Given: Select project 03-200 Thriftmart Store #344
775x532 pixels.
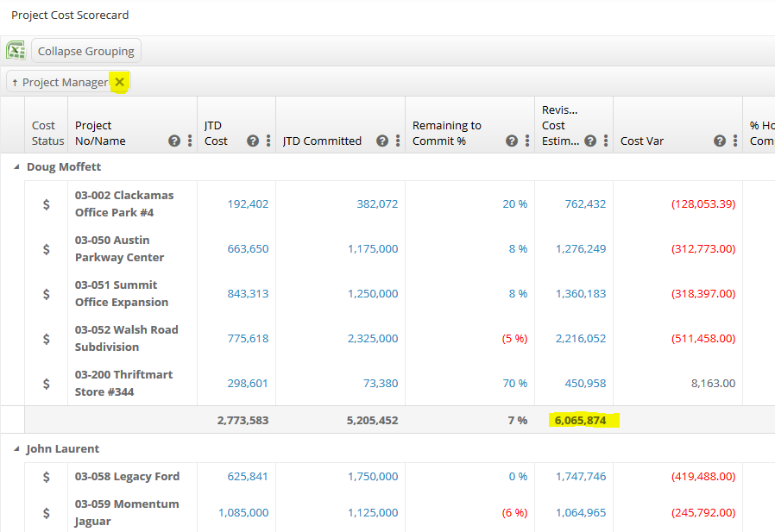Looking at the screenshot, I should pos(123,384).
